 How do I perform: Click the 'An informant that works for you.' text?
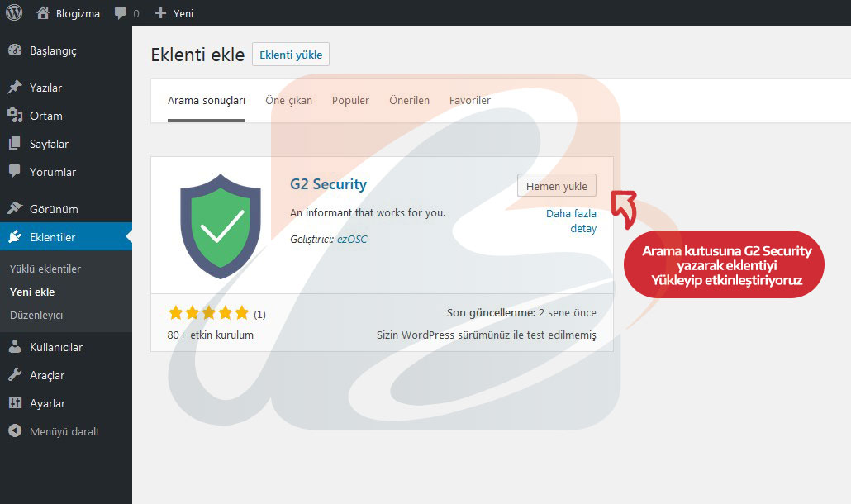point(368,212)
